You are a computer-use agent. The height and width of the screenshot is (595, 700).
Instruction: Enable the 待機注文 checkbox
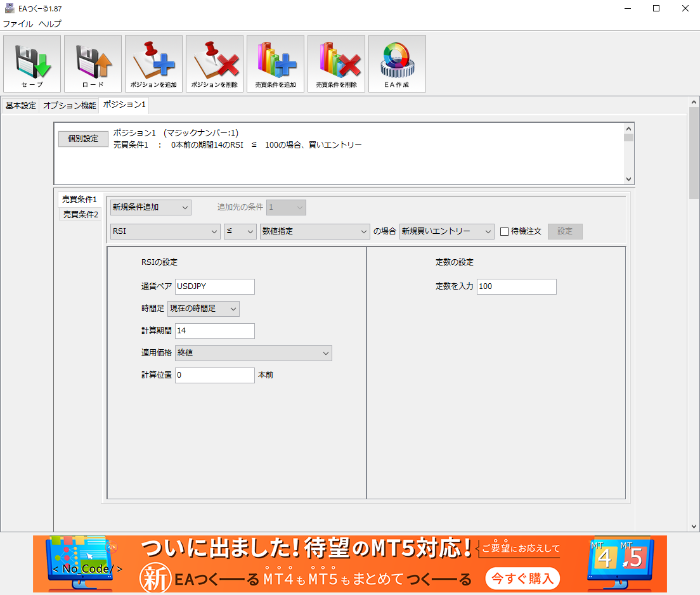point(505,231)
